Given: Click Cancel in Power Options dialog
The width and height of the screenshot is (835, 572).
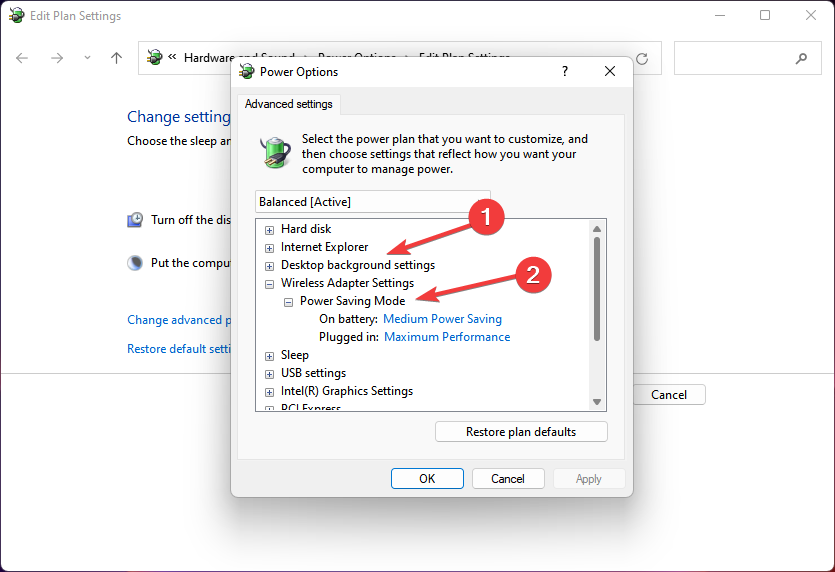Looking at the screenshot, I should coord(508,479).
